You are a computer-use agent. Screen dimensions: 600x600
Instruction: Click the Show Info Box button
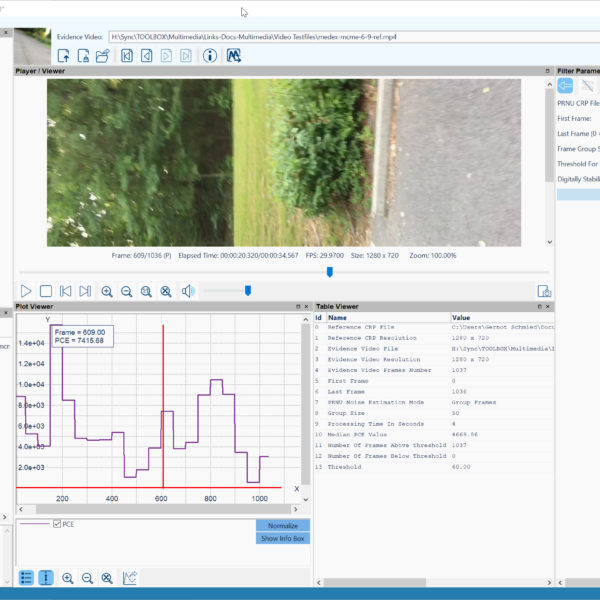click(x=283, y=538)
